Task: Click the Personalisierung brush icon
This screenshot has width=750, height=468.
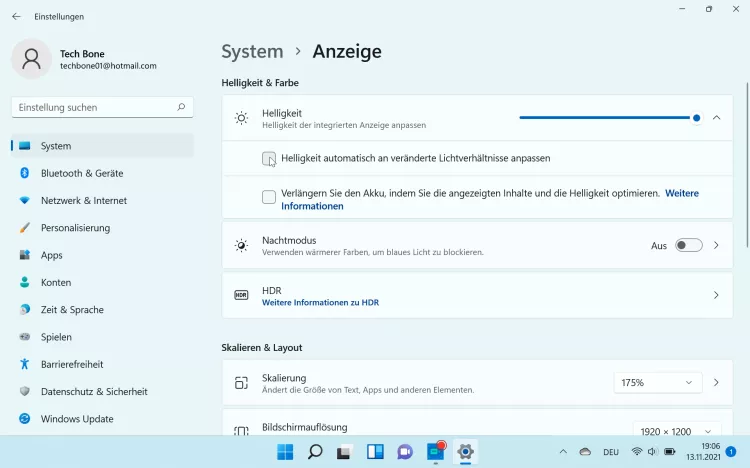Action: coord(24,227)
